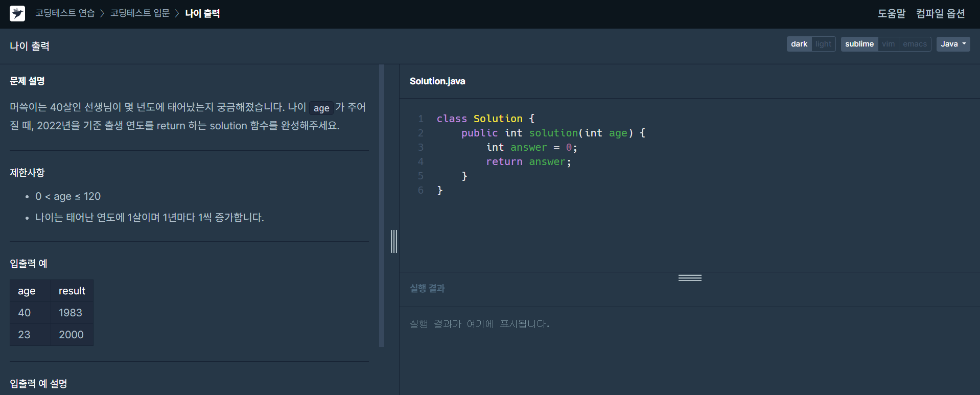Viewport: 980px width, 395px height.
Task: Switch to the light theme
Action: [823, 44]
